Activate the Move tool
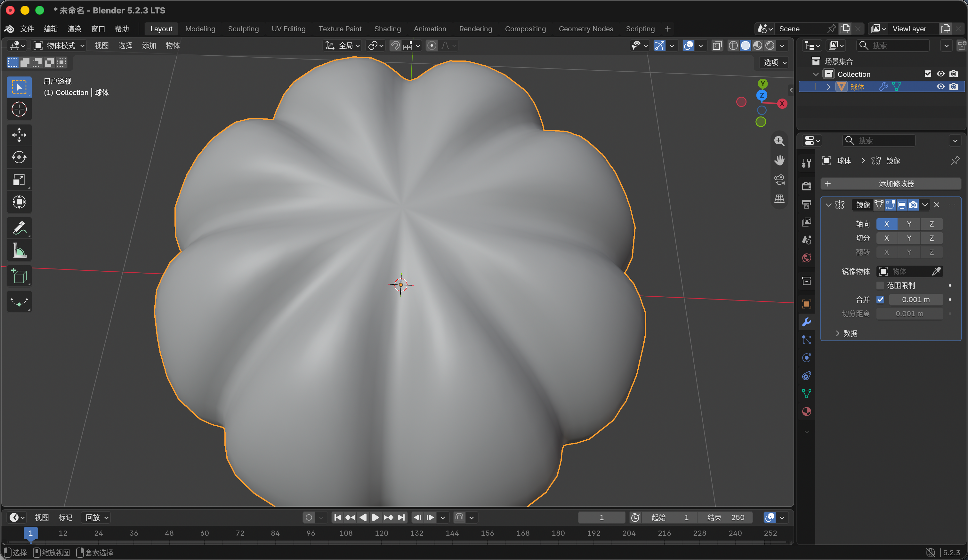 click(x=19, y=135)
